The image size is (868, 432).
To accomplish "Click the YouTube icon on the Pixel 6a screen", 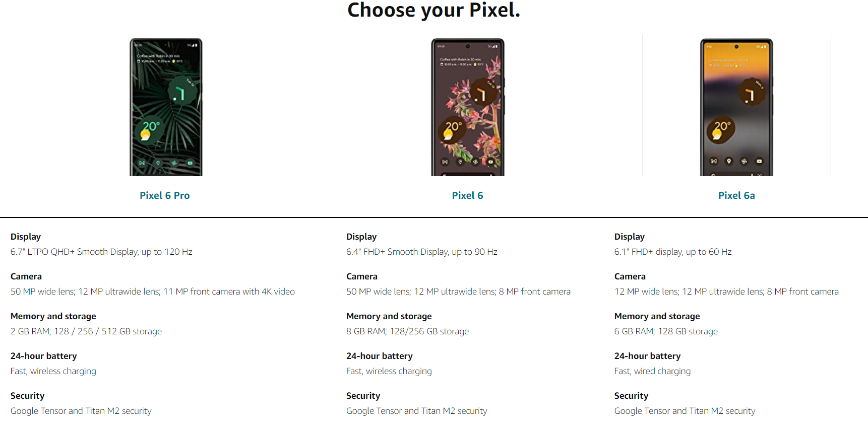I will tap(759, 161).
